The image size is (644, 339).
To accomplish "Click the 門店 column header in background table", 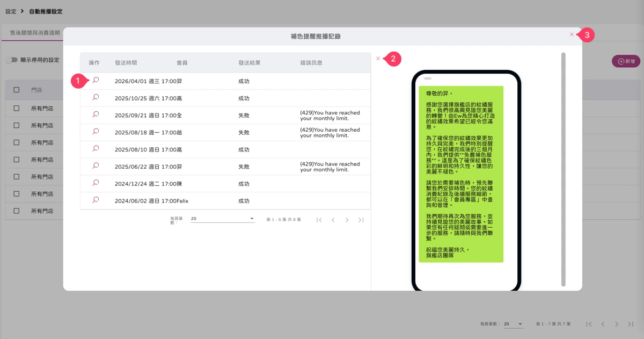I will (x=36, y=90).
